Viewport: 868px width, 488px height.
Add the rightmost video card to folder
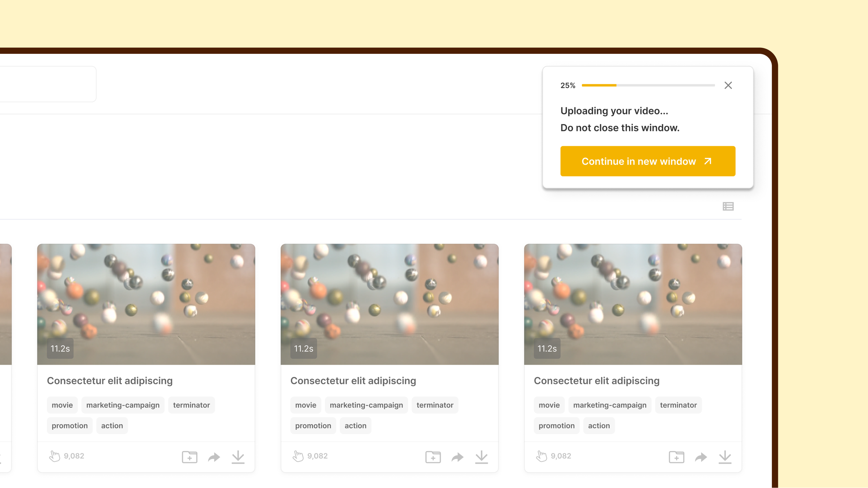tap(676, 457)
